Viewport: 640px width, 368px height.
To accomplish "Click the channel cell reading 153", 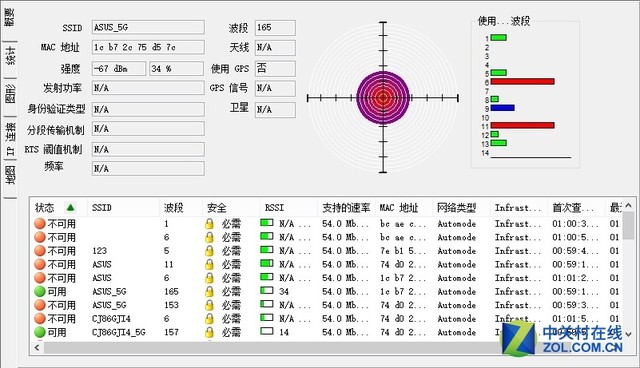I will pyautogui.click(x=171, y=305).
